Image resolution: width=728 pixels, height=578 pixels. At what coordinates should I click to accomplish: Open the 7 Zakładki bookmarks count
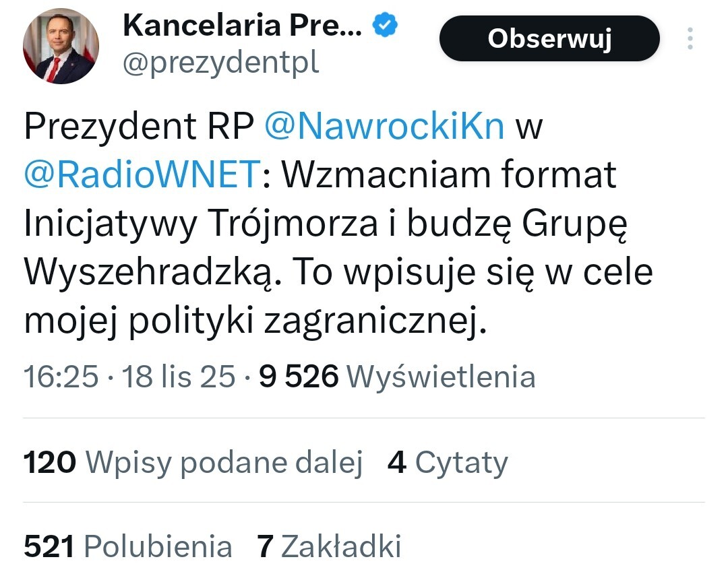[330, 546]
